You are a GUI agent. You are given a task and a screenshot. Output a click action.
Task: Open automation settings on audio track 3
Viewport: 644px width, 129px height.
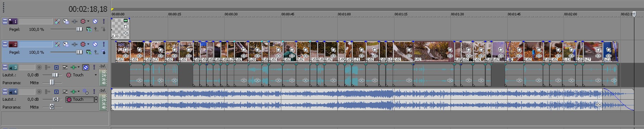click(69, 75)
